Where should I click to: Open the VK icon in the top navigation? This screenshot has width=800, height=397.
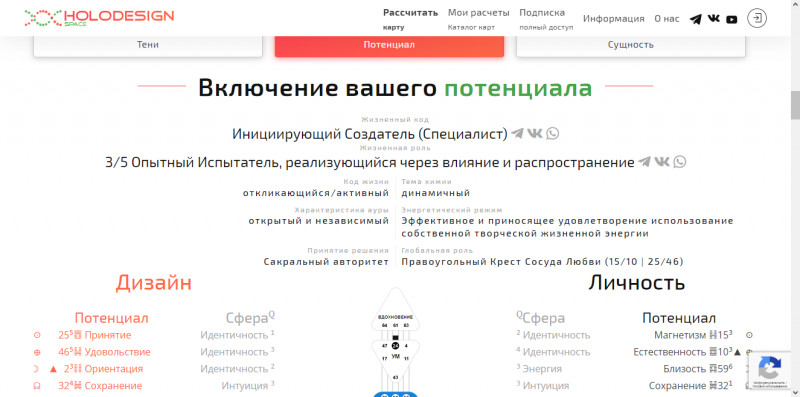[x=714, y=19]
